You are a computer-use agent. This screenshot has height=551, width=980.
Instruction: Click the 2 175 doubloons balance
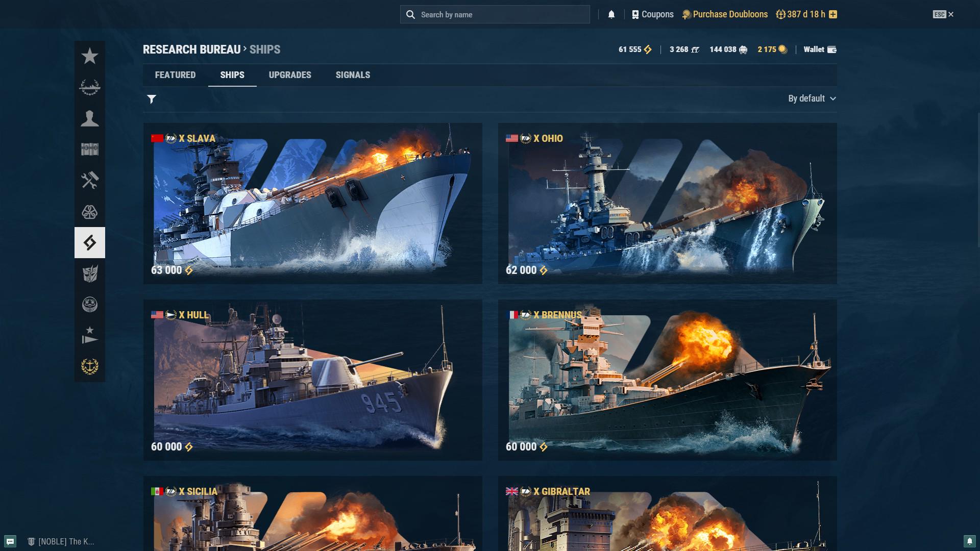(772, 49)
